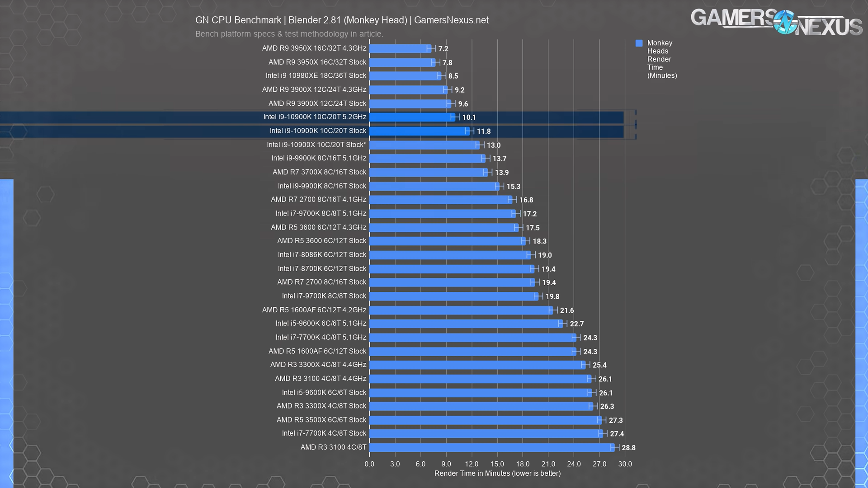Click the chart title text GN CPU Benchmark
This screenshot has height=488, width=868.
click(x=238, y=20)
